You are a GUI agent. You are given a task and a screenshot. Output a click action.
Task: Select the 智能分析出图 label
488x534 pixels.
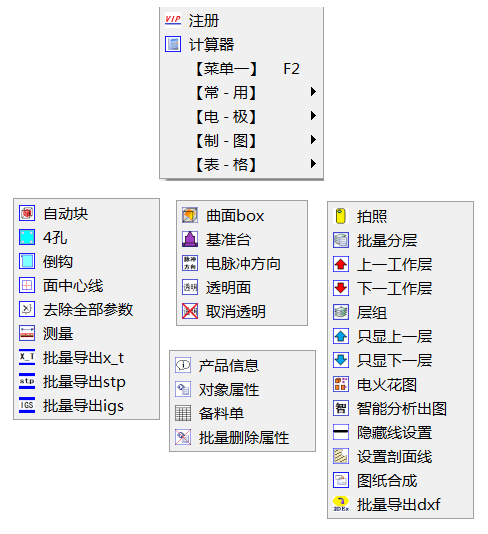[x=402, y=408]
